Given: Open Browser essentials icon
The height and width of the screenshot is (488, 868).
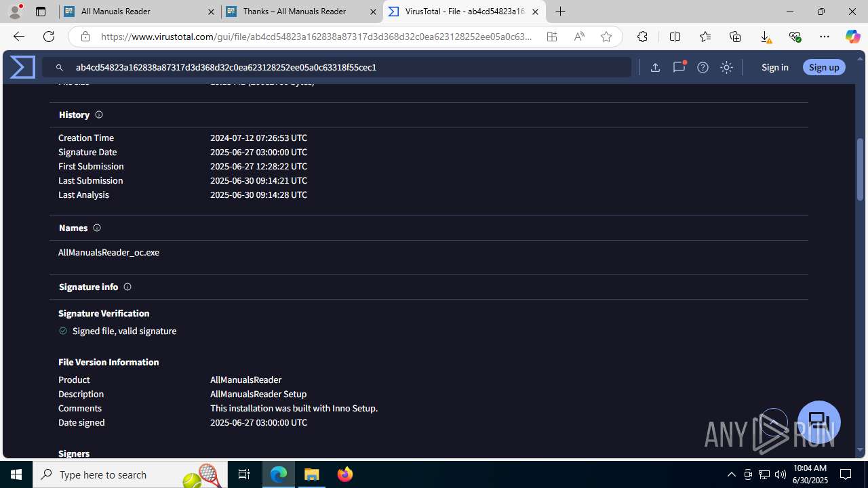Looking at the screenshot, I should [795, 37].
